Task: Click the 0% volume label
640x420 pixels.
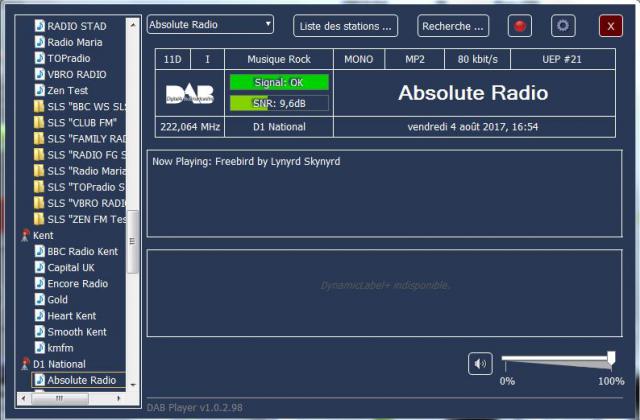Action: (x=507, y=381)
